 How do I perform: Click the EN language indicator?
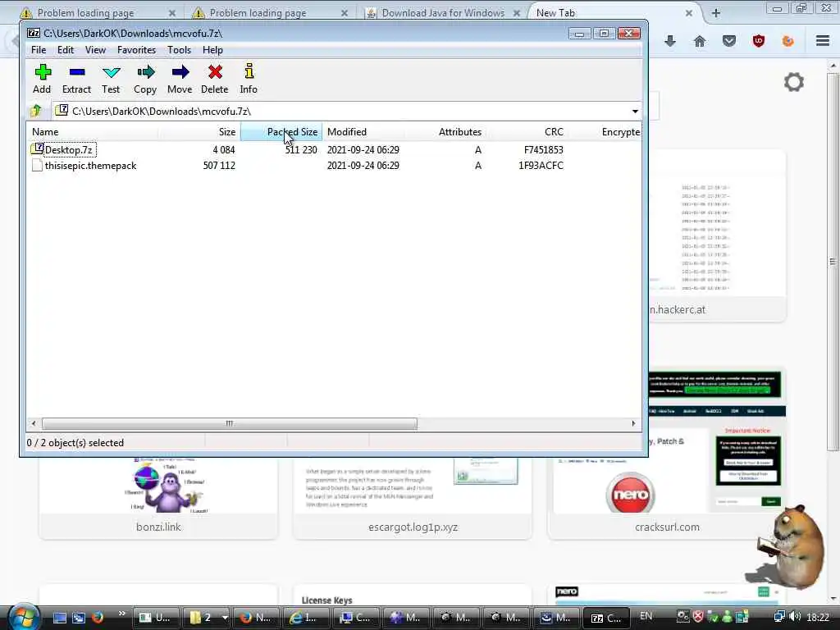click(x=646, y=616)
